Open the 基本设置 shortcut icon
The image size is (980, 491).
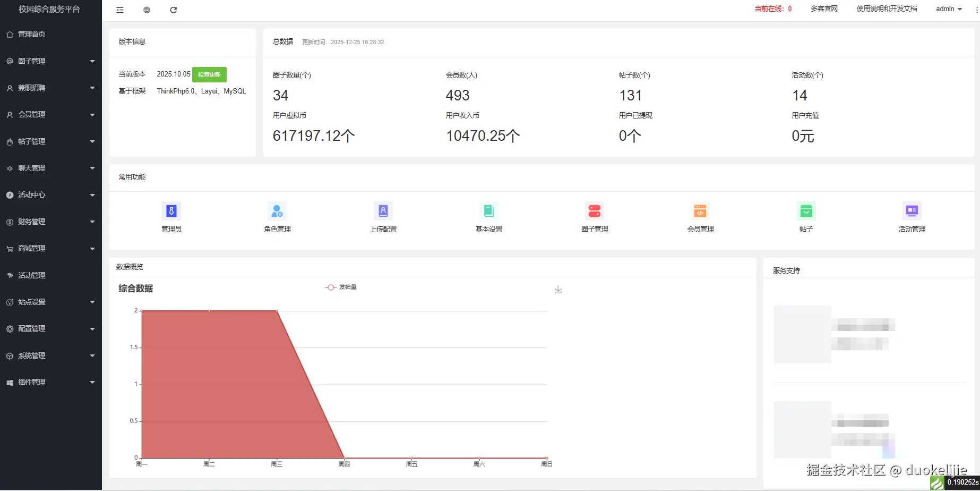pos(489,211)
